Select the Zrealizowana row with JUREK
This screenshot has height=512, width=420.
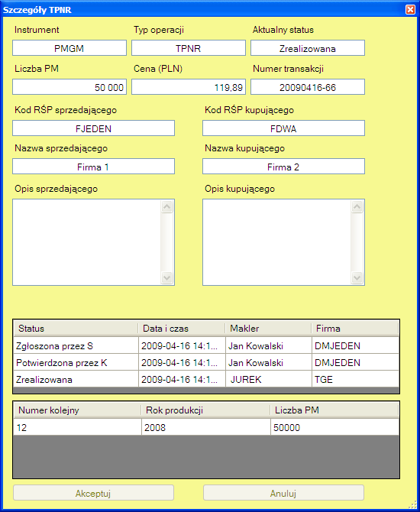pyautogui.click(x=206, y=380)
